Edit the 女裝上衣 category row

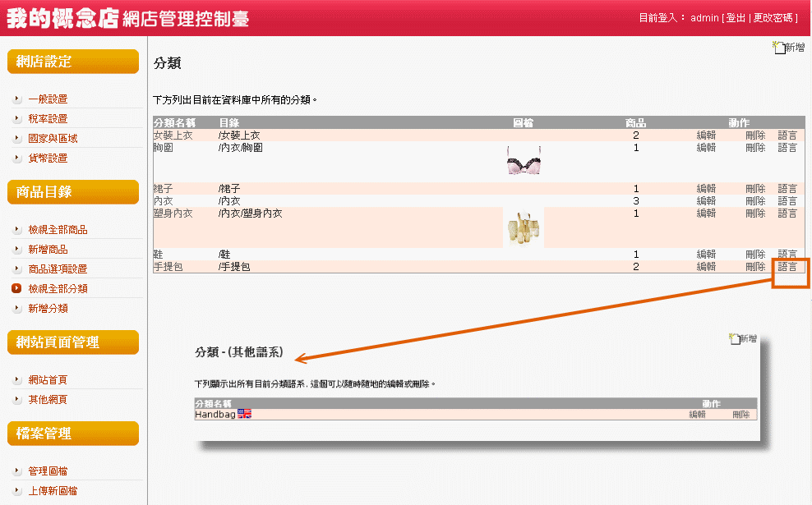[706, 135]
